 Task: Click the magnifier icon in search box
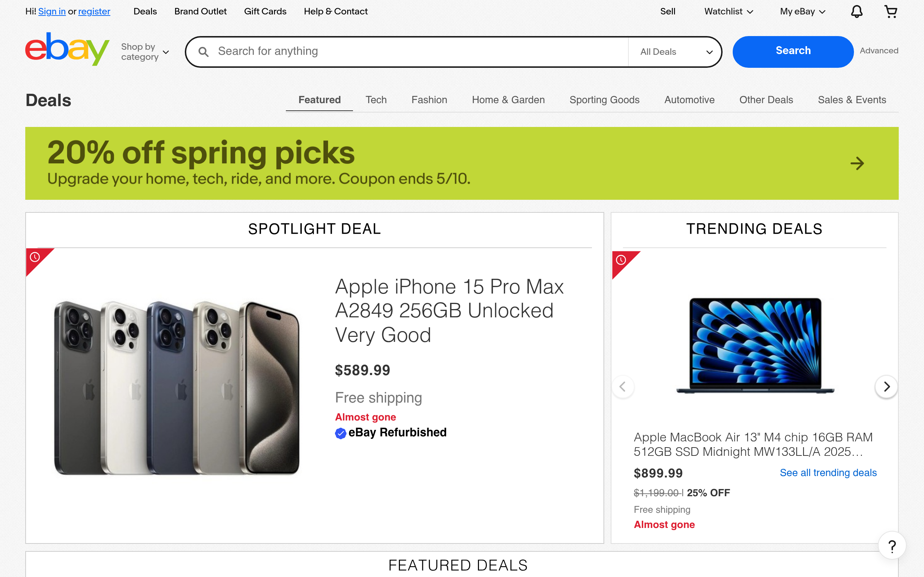click(204, 52)
